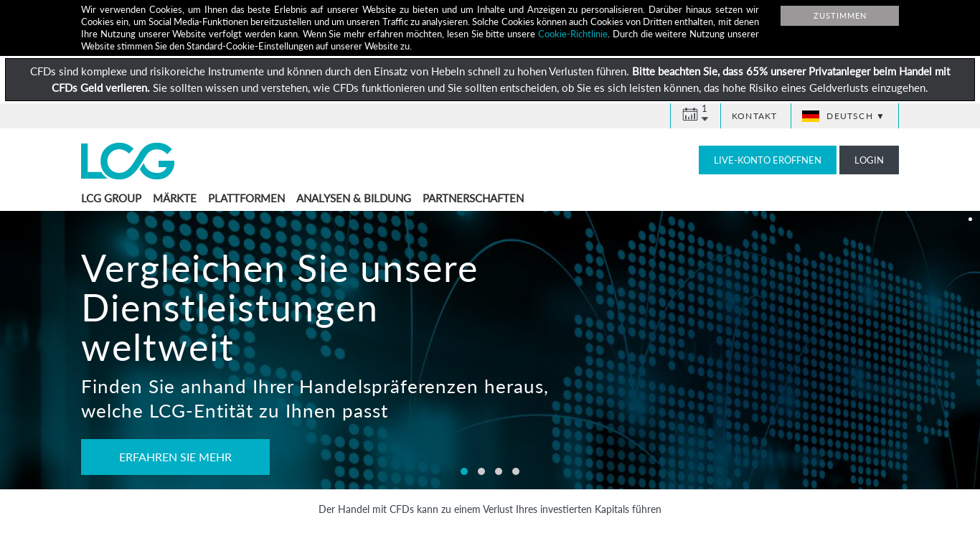The height and width of the screenshot is (551, 980).
Task: Open the Märkte menu
Action: [174, 198]
